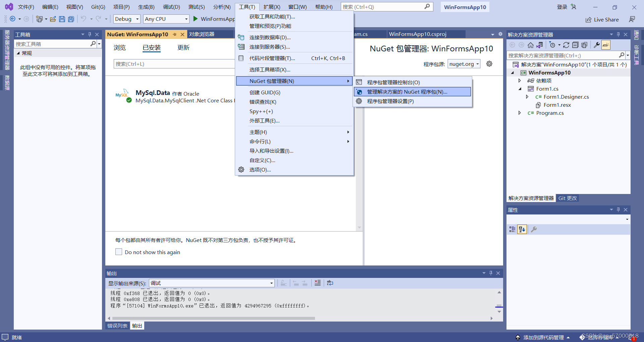
Task: Open Solution Explorer search options dropdown arrow
Action: tap(628, 55)
